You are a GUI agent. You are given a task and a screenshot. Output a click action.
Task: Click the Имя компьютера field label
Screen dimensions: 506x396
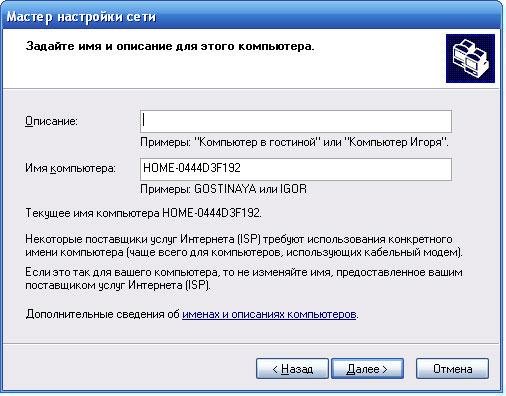pyautogui.click(x=70, y=168)
